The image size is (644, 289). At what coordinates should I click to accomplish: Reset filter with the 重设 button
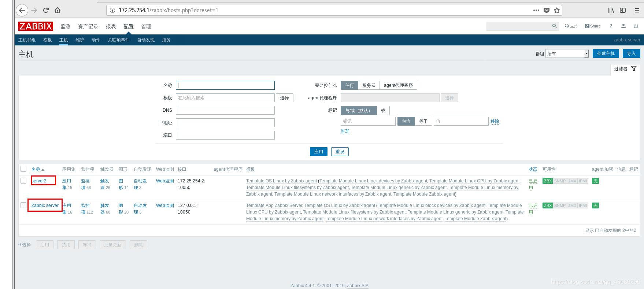[340, 152]
